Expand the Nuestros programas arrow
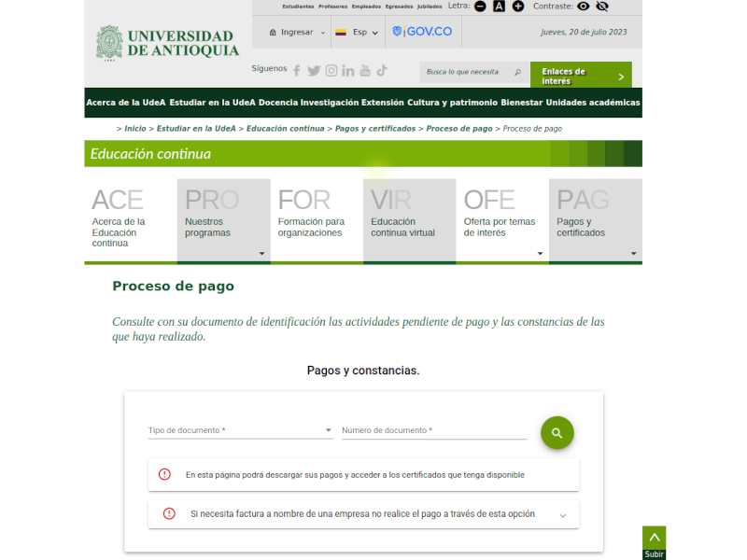The width and height of the screenshot is (747, 560). click(261, 253)
